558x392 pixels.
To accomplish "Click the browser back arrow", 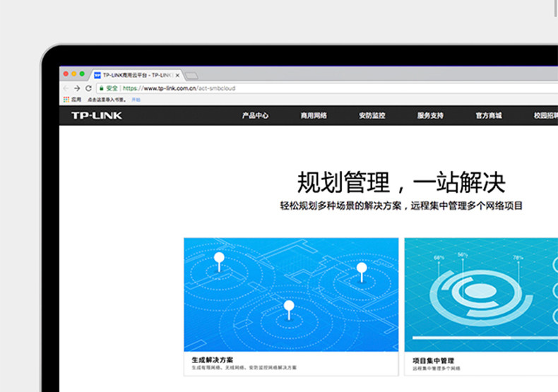I will [66, 88].
